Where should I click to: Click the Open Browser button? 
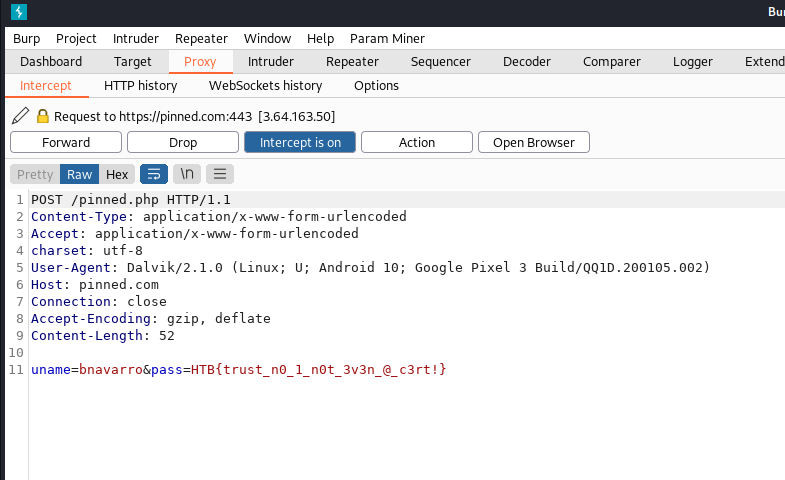(x=533, y=142)
